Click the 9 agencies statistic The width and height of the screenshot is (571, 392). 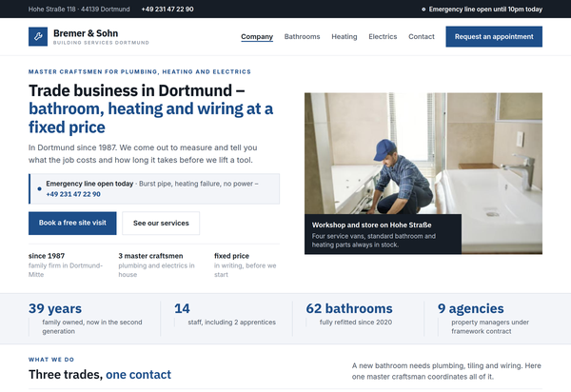[470, 308]
